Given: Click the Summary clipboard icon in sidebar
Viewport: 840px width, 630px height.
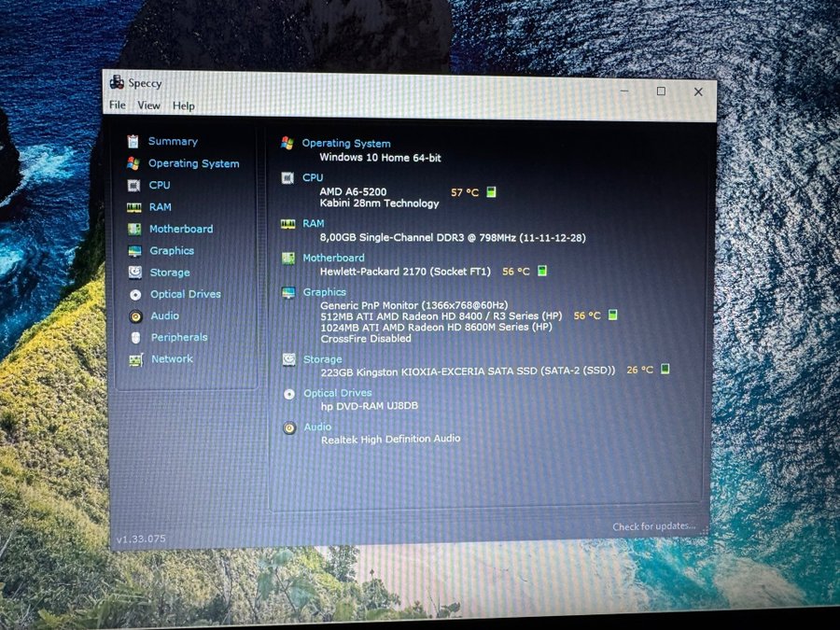Looking at the screenshot, I should click(133, 142).
